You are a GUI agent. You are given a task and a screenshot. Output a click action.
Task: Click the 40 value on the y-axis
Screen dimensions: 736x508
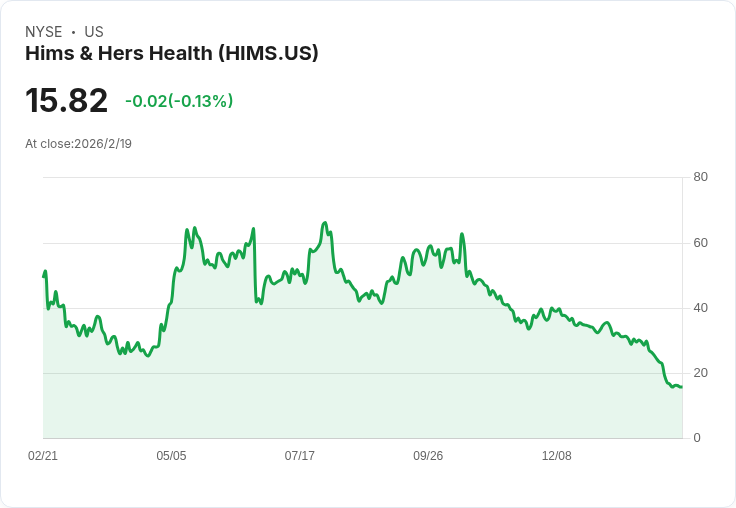(700, 308)
